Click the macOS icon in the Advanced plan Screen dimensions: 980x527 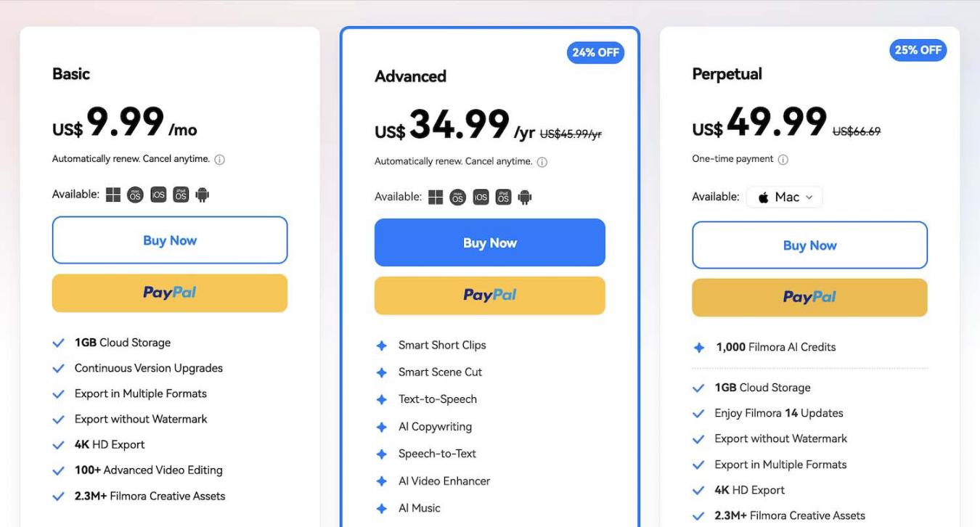[457, 197]
